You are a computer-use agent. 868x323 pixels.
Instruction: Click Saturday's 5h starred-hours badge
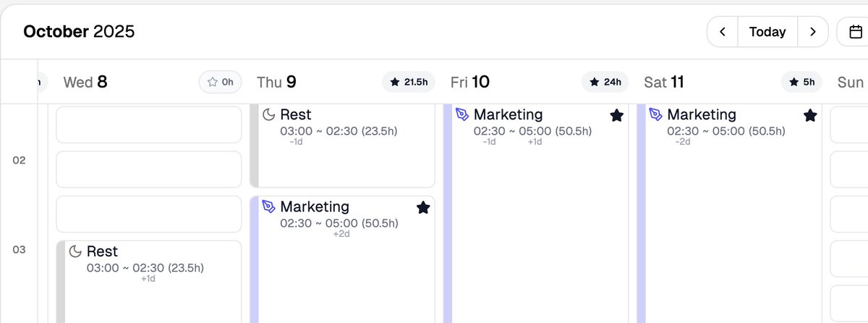(x=801, y=82)
